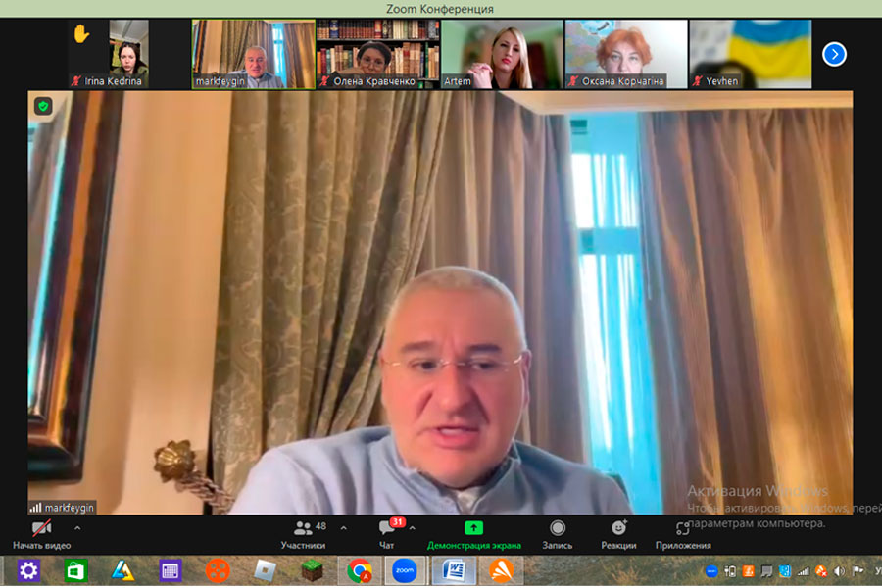Open the purple Settings gear in taskbar

[x=28, y=571]
